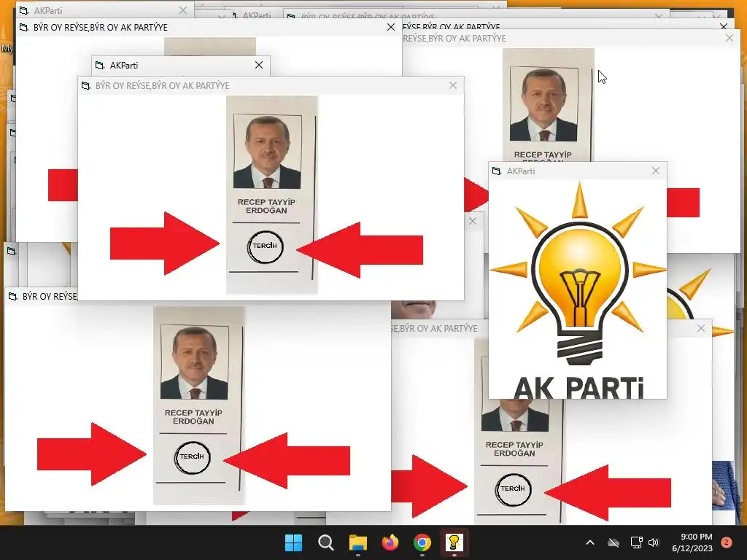Open File Explorer from the taskbar
747x560 pixels.
[357, 542]
